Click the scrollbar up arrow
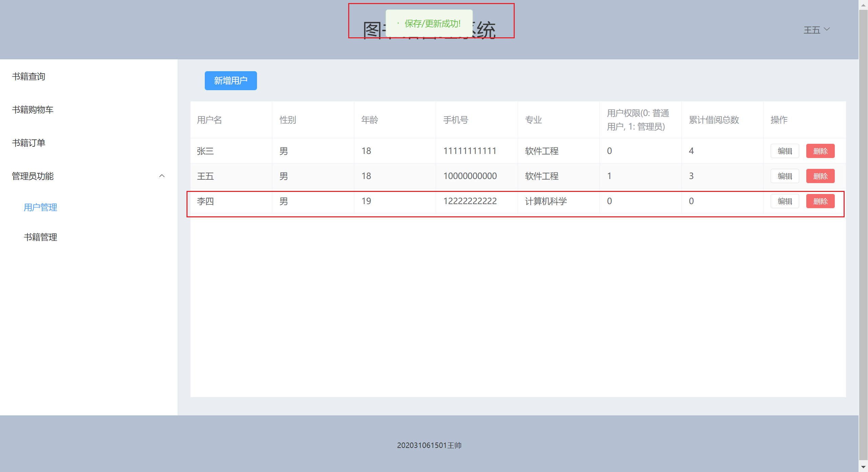868x472 pixels. [x=863, y=5]
